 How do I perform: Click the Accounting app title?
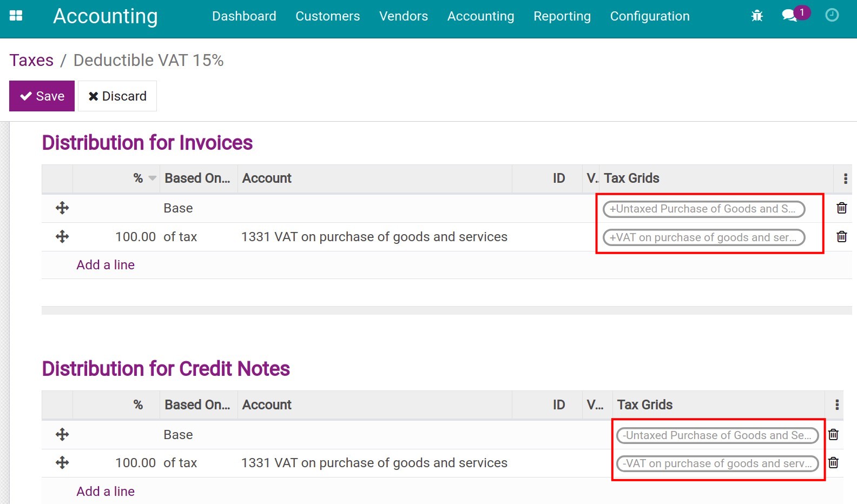coord(106,16)
